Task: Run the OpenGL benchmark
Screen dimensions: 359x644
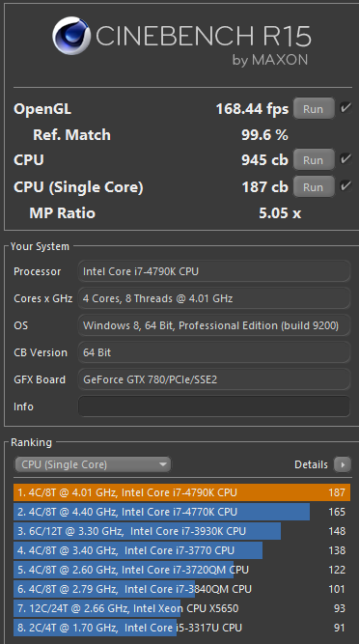Action: coord(314,109)
